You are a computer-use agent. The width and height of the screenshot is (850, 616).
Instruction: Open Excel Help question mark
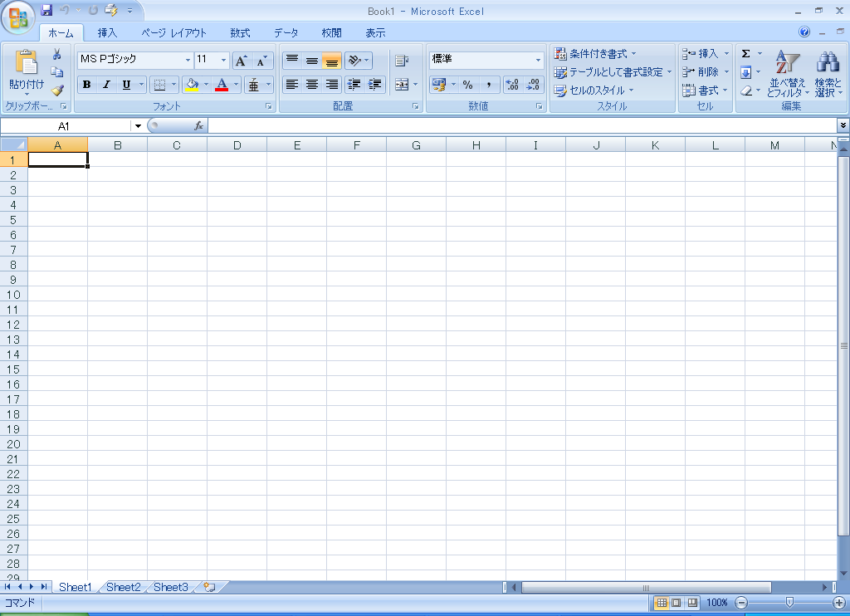804,32
